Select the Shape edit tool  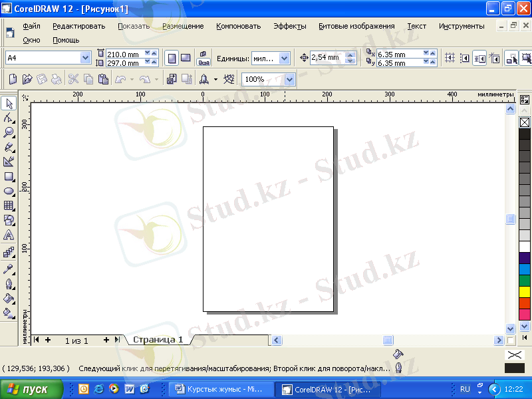pos(9,118)
